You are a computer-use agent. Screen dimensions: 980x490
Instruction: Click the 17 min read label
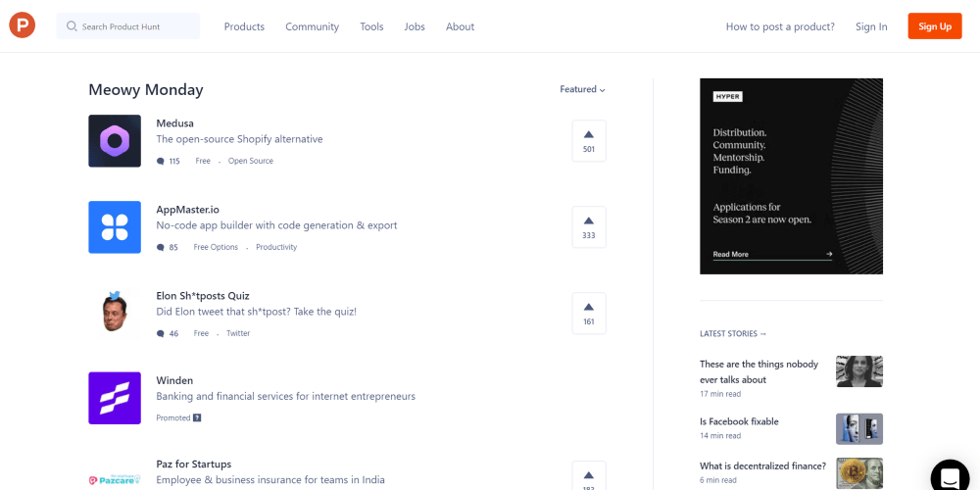(720, 394)
